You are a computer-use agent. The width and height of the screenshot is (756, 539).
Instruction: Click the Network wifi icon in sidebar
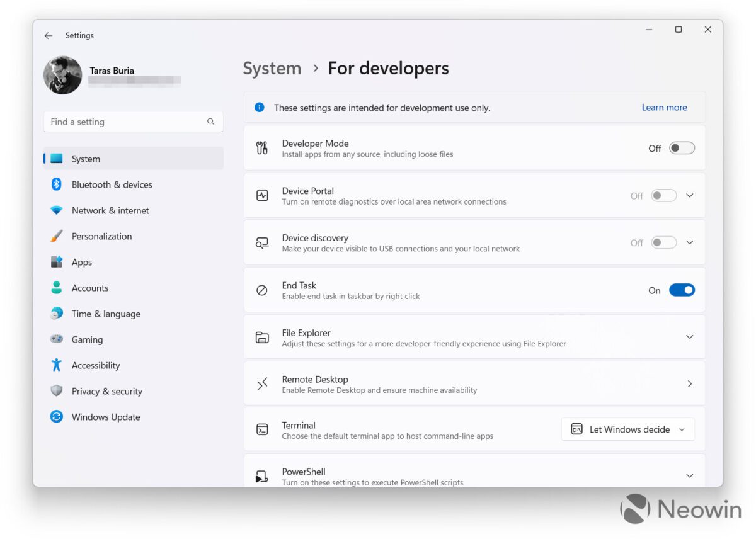57,210
